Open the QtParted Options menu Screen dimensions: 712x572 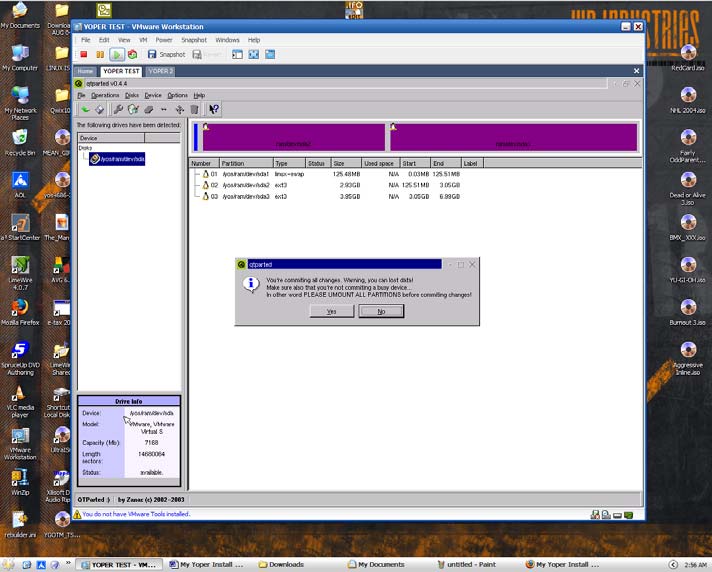click(x=177, y=95)
